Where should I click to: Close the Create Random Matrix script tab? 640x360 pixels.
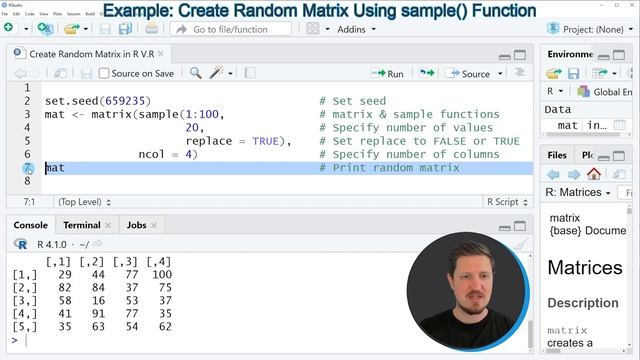pyautogui.click(x=161, y=53)
